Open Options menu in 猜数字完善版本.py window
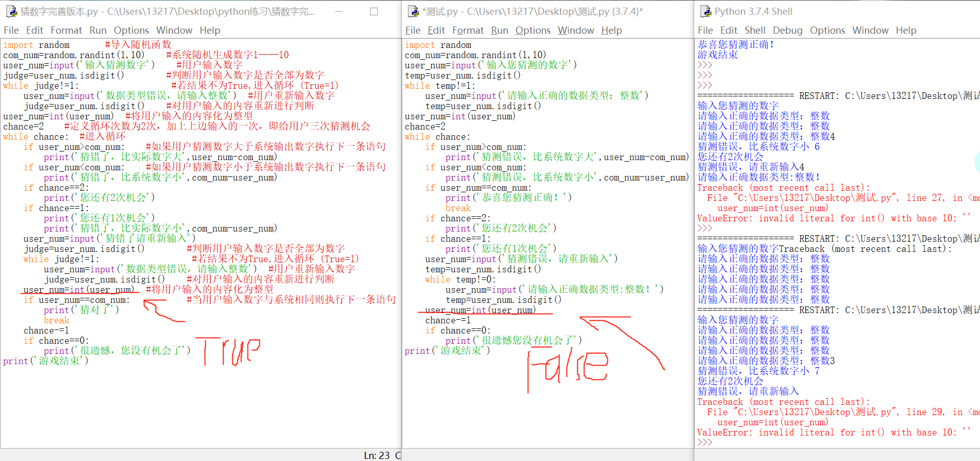Image resolution: width=980 pixels, height=461 pixels. [x=131, y=31]
